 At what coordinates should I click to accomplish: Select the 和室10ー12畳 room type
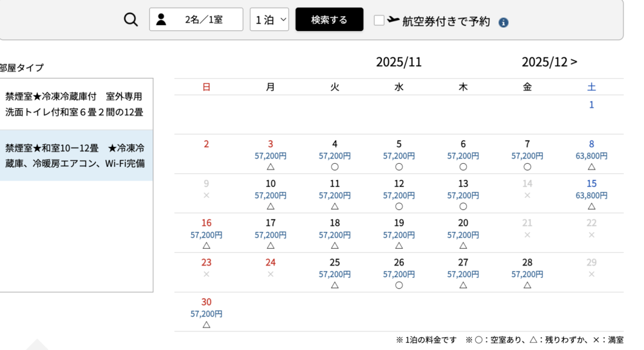[75, 155]
